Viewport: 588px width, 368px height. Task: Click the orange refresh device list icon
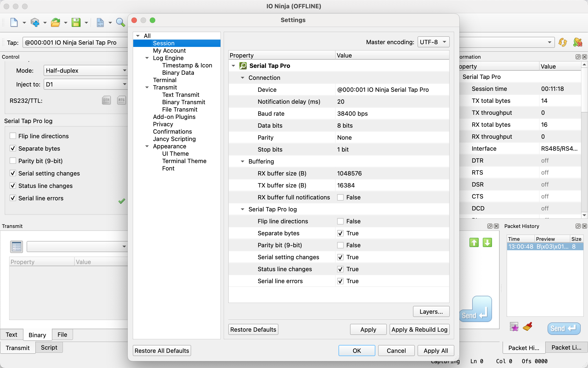563,42
